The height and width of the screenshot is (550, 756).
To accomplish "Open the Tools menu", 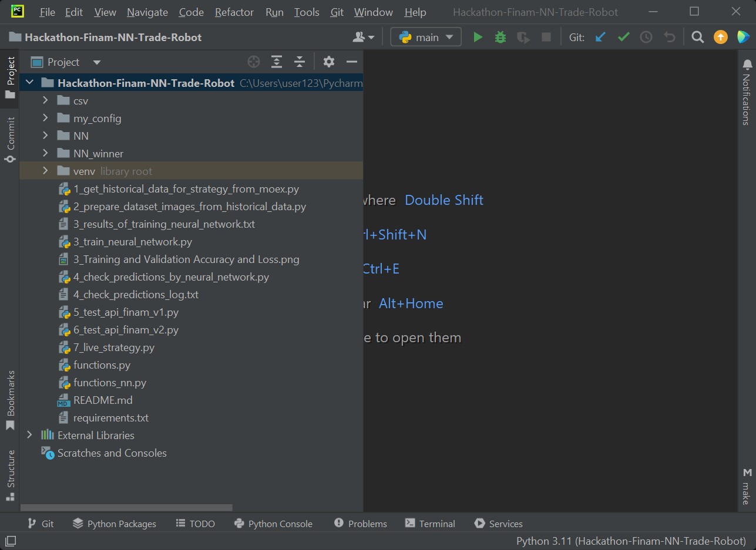I will tap(307, 12).
